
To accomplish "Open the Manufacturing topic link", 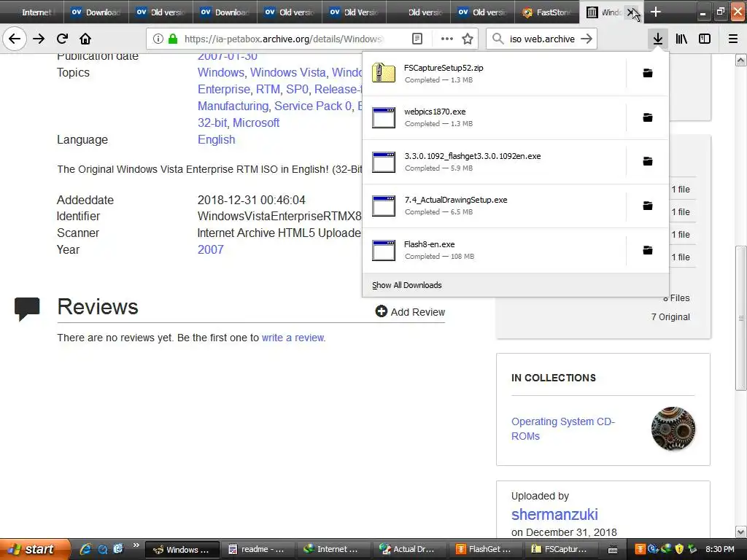I will [x=233, y=106].
